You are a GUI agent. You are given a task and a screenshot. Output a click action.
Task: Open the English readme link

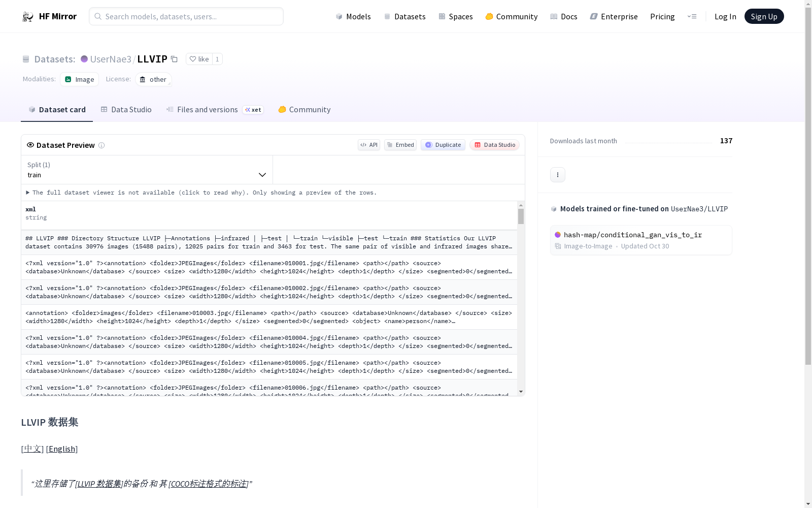pyautogui.click(x=62, y=449)
